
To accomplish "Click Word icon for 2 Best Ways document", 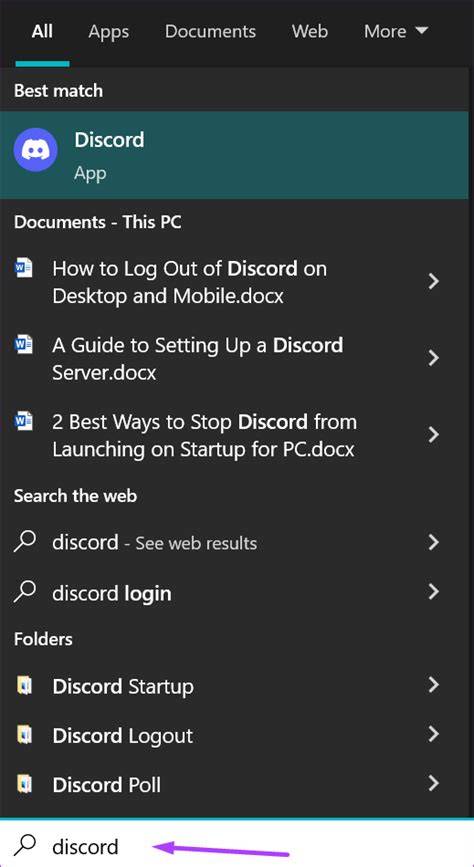I will point(23,422).
